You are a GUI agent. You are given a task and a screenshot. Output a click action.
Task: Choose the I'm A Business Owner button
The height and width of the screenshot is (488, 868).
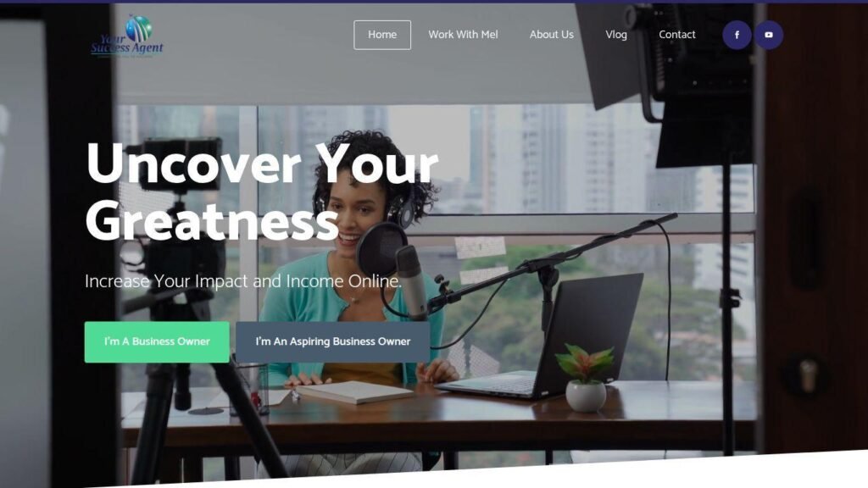point(157,342)
